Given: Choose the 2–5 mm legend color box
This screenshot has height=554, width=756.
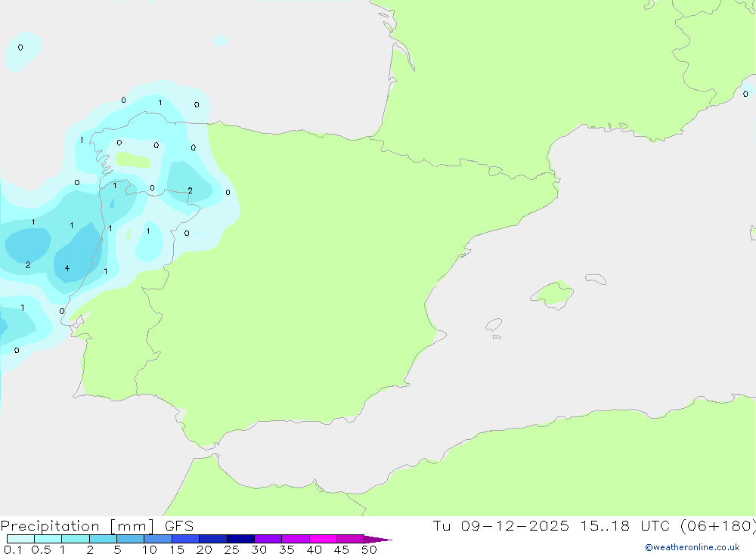Looking at the screenshot, I should tap(103, 539).
